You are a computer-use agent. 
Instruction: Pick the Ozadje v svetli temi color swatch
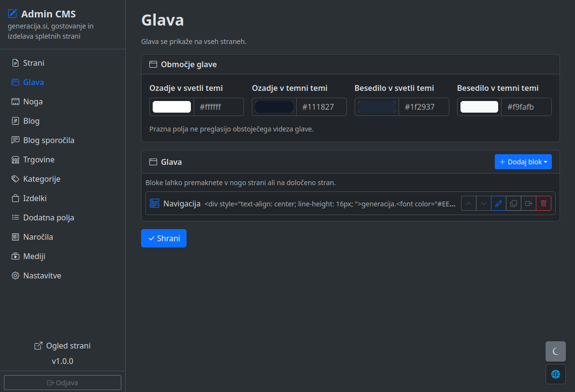click(x=172, y=107)
